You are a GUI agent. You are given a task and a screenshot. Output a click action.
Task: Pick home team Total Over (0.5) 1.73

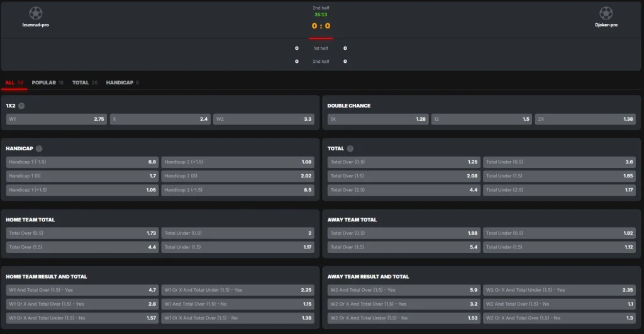click(82, 233)
